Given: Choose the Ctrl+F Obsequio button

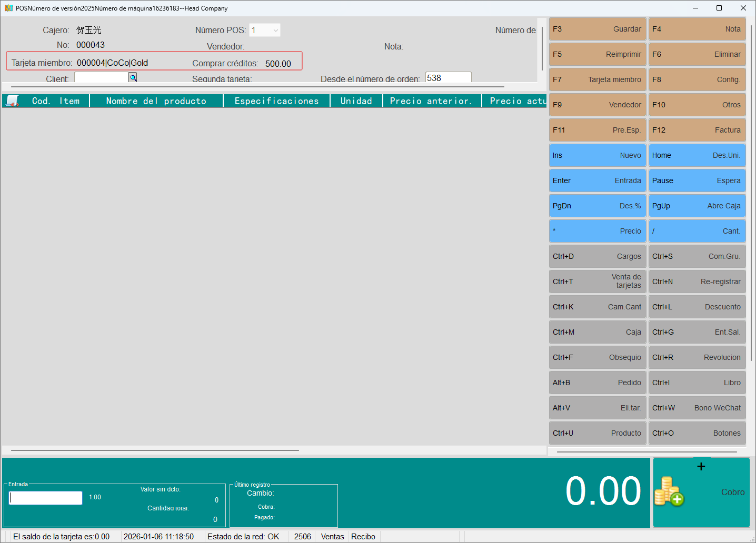Looking at the screenshot, I should [x=597, y=357].
